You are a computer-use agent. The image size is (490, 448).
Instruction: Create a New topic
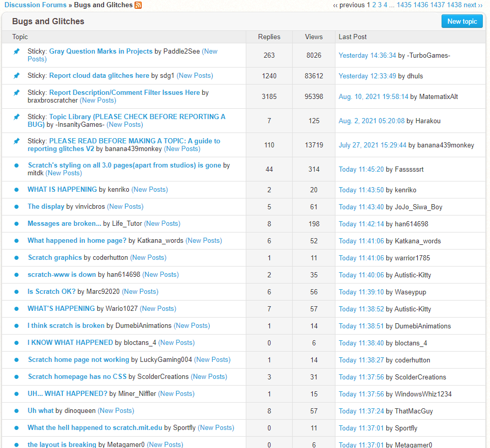(x=462, y=21)
